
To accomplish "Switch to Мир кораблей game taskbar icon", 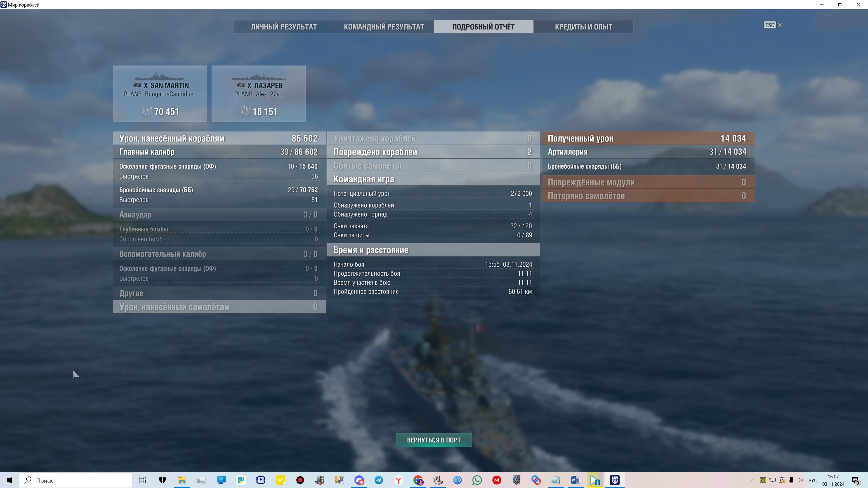I will (x=615, y=480).
